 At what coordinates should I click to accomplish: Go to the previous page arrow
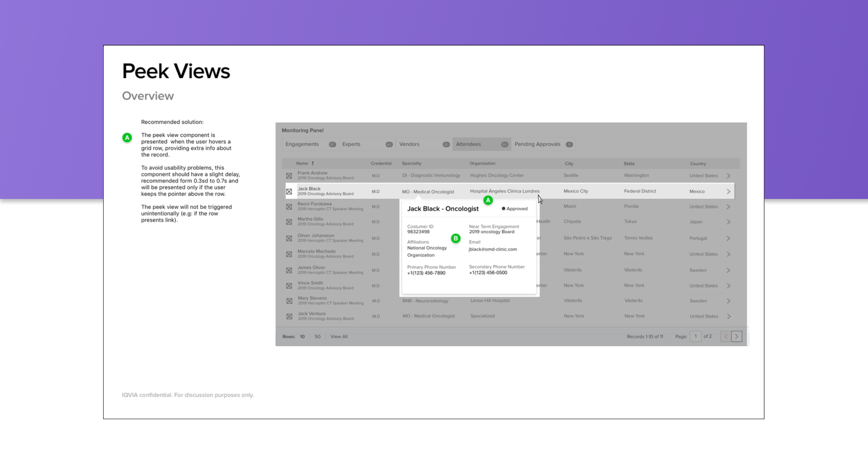coord(726,336)
